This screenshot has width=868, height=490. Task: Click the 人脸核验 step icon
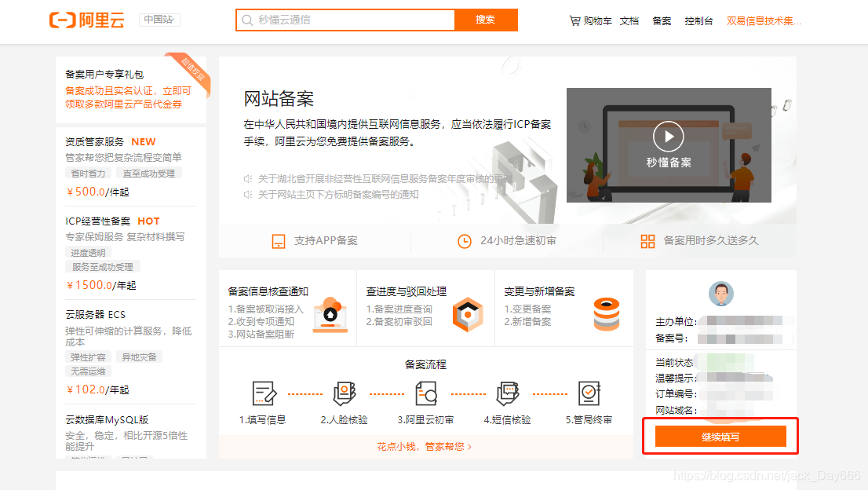coord(345,393)
